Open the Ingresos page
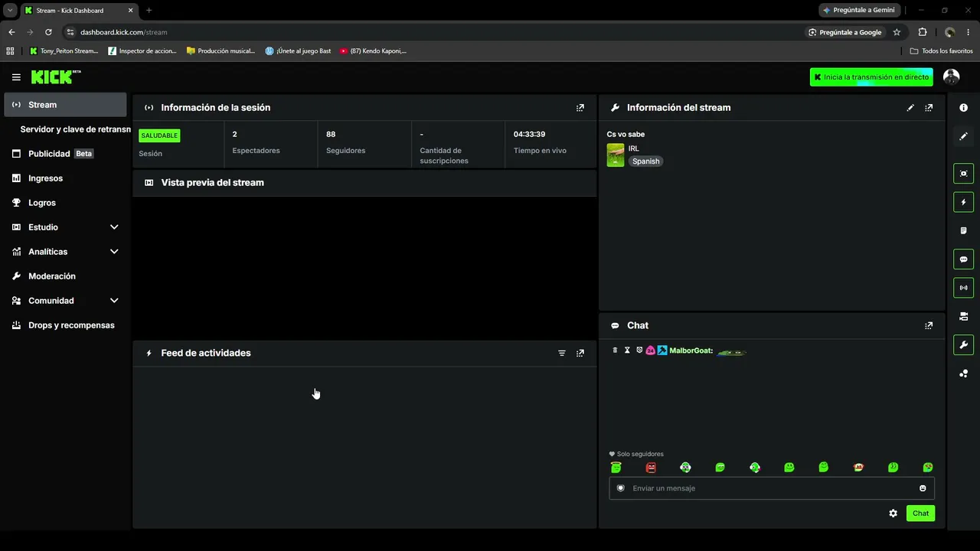 [65, 178]
